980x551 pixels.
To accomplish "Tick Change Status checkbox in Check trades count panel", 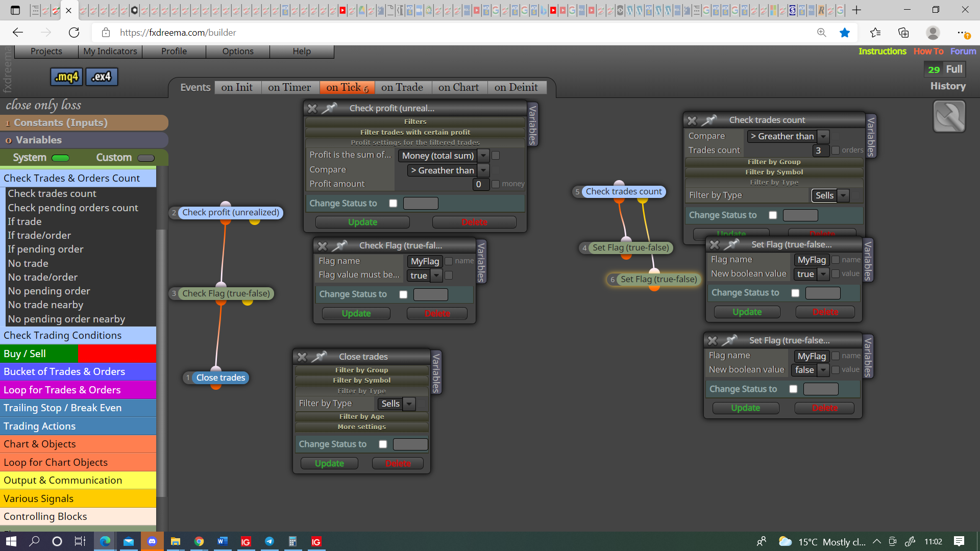I will coord(773,215).
